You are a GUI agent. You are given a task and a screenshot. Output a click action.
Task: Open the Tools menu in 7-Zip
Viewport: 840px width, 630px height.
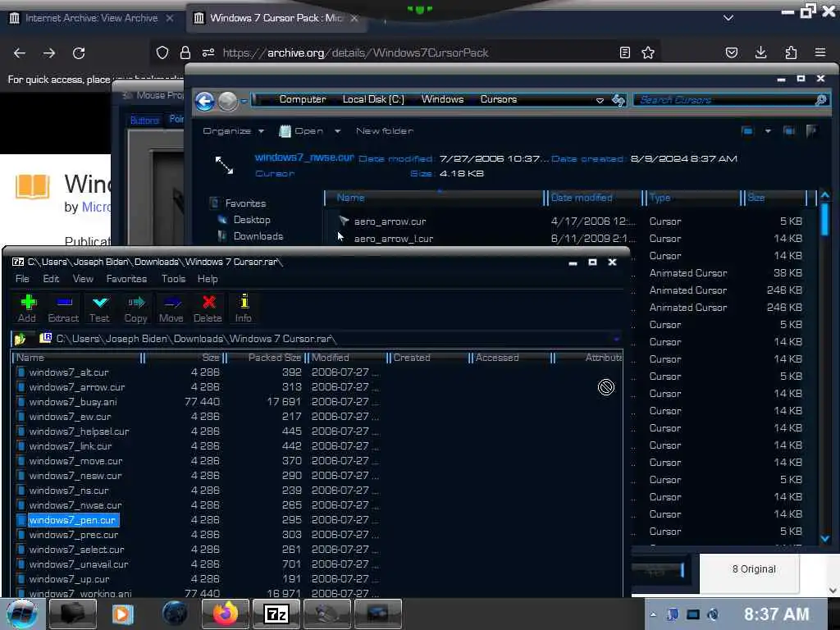pos(174,279)
